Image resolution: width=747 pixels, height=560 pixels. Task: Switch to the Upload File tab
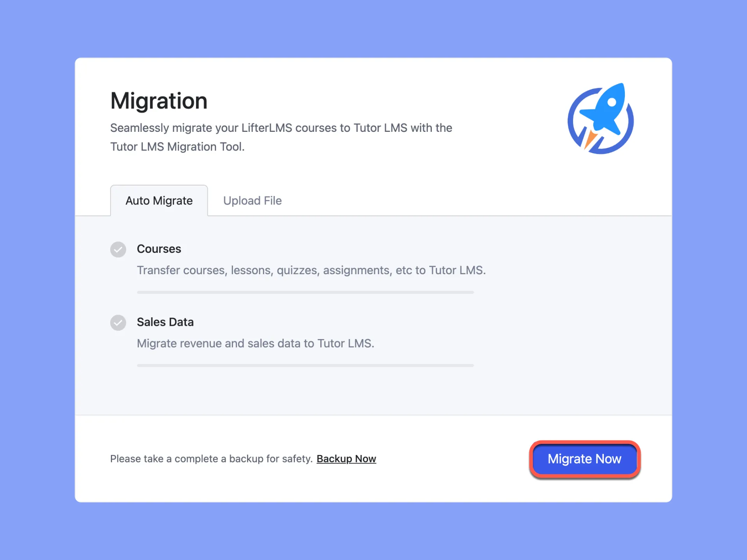pos(252,200)
